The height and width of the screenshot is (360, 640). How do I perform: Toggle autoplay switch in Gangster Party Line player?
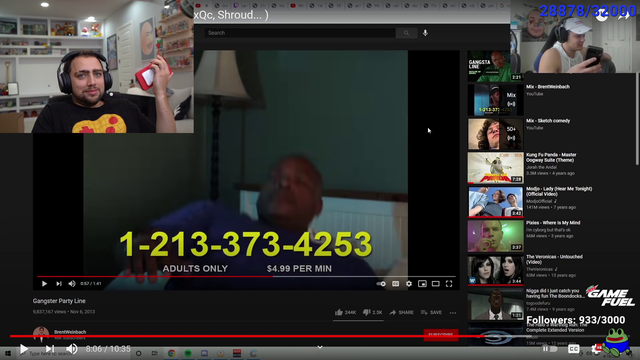click(x=381, y=284)
